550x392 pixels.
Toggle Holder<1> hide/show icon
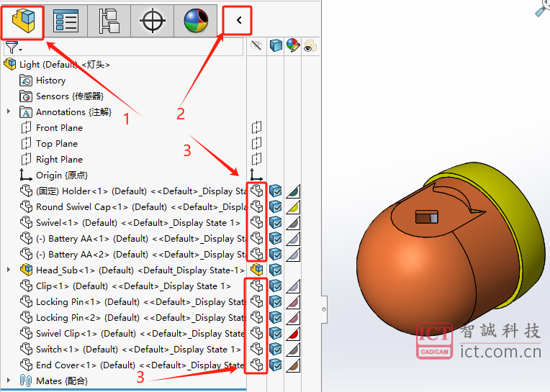coord(257,191)
